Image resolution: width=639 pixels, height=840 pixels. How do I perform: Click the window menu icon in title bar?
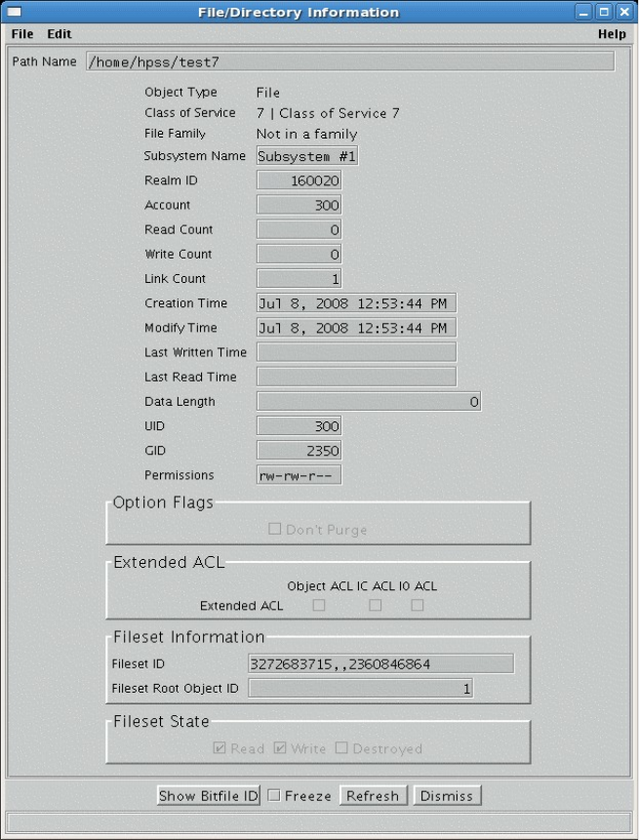coord(14,12)
